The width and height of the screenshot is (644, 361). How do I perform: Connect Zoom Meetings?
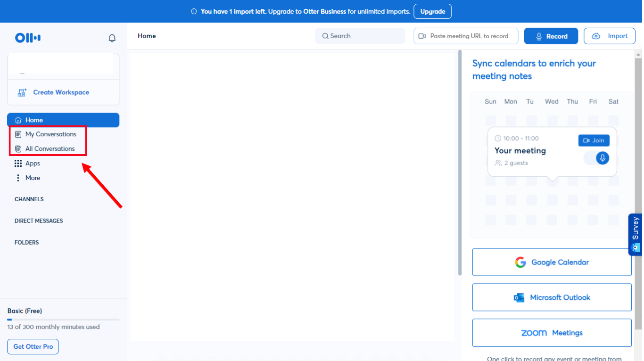[x=552, y=333]
